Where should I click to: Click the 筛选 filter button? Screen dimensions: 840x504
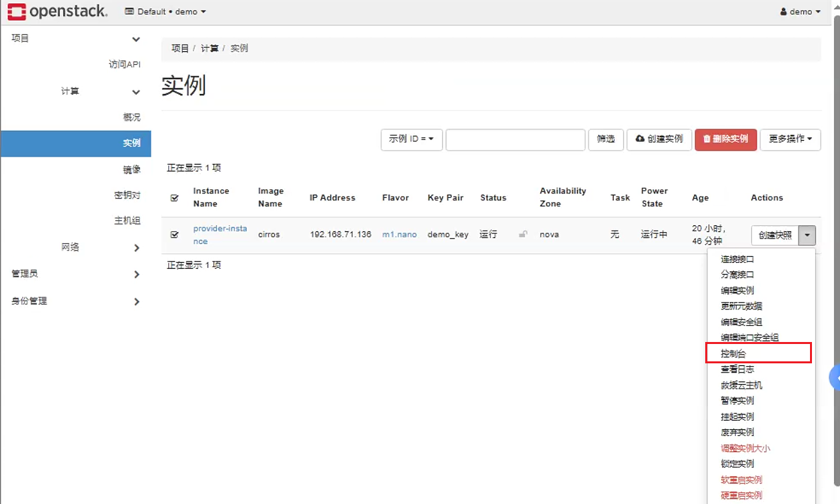(606, 139)
